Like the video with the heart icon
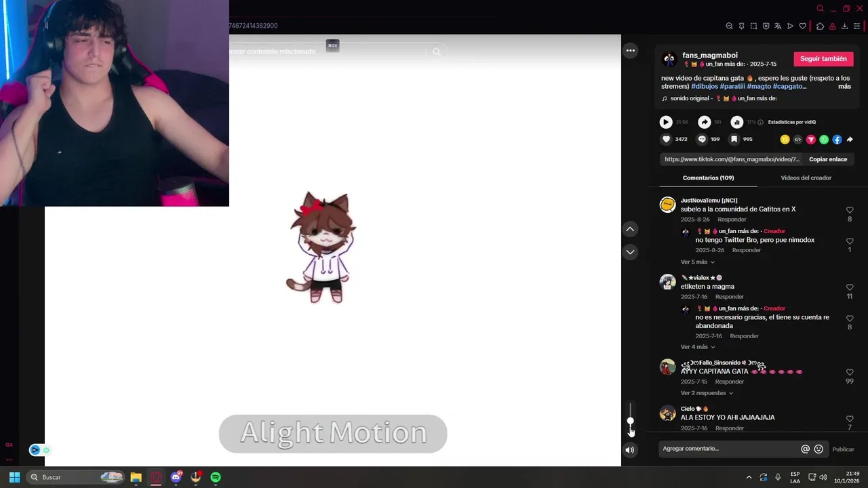Viewport: 868px width, 488px height. [666, 139]
